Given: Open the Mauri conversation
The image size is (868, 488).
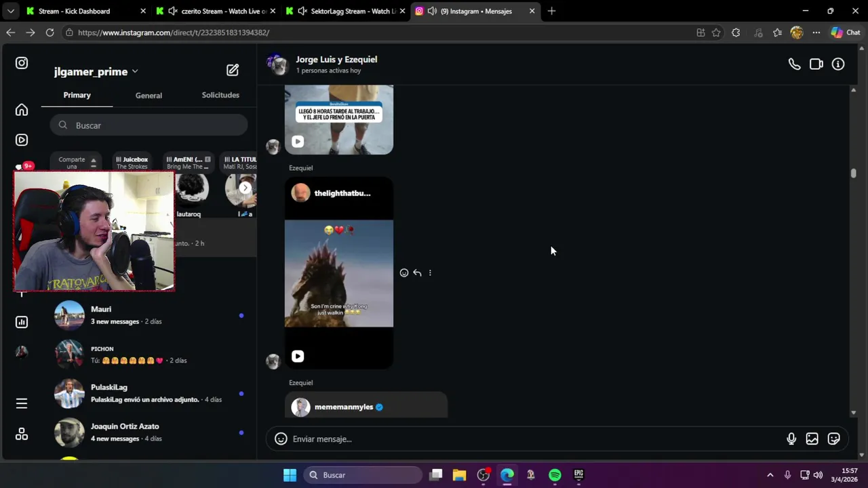Looking at the screenshot, I should pyautogui.click(x=149, y=315).
